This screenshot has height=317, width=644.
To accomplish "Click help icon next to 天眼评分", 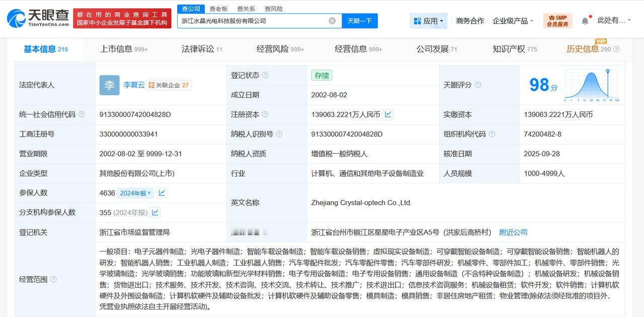I will [477, 85].
